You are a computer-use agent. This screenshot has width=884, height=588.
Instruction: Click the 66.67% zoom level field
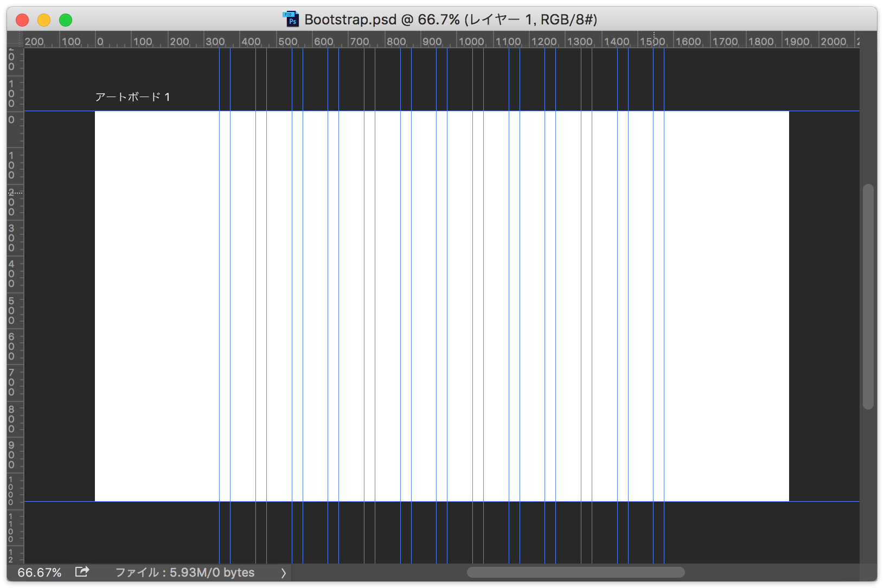pyautogui.click(x=39, y=573)
